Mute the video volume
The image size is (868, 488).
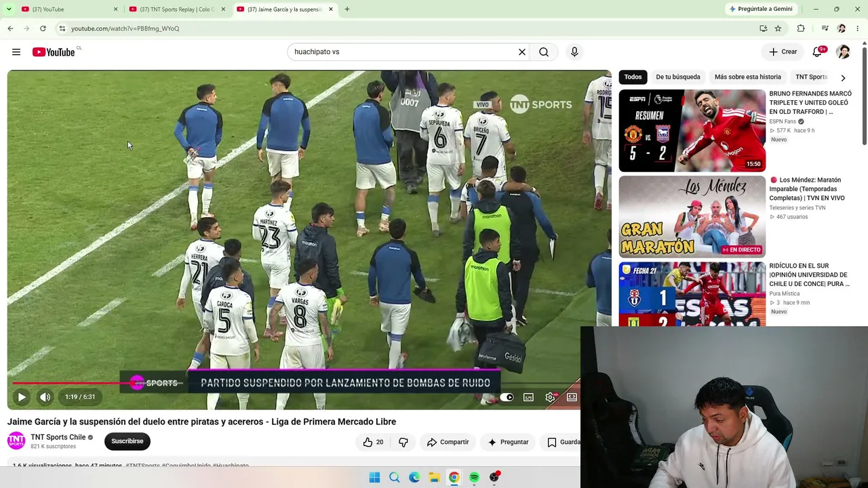tap(45, 397)
